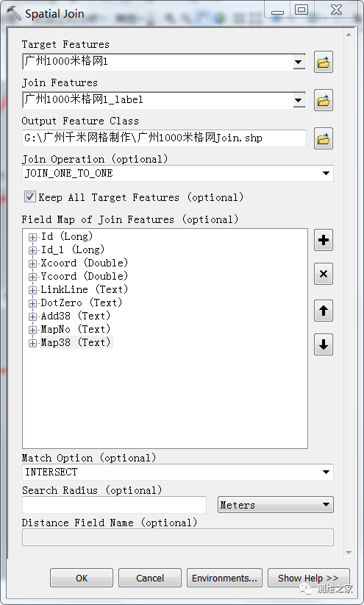Open Output Feature Class browse folder icon
The height and width of the screenshot is (605, 364).
[323, 138]
